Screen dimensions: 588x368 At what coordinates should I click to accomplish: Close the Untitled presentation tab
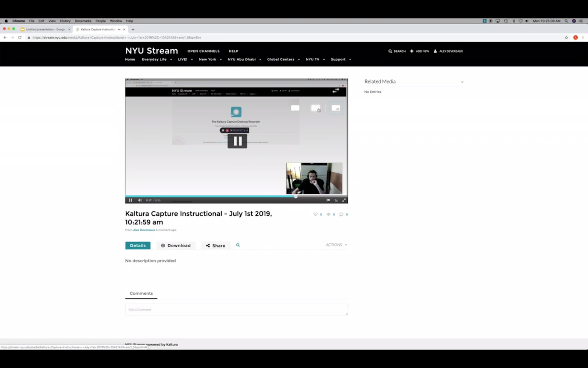(x=69, y=29)
